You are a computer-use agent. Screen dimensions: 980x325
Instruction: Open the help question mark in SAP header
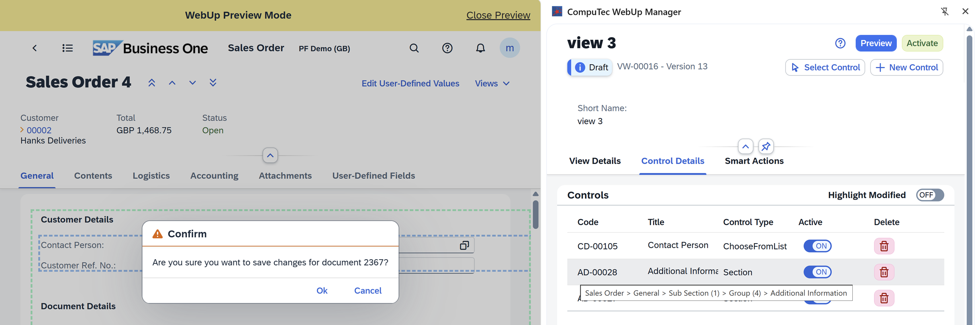pyautogui.click(x=447, y=48)
